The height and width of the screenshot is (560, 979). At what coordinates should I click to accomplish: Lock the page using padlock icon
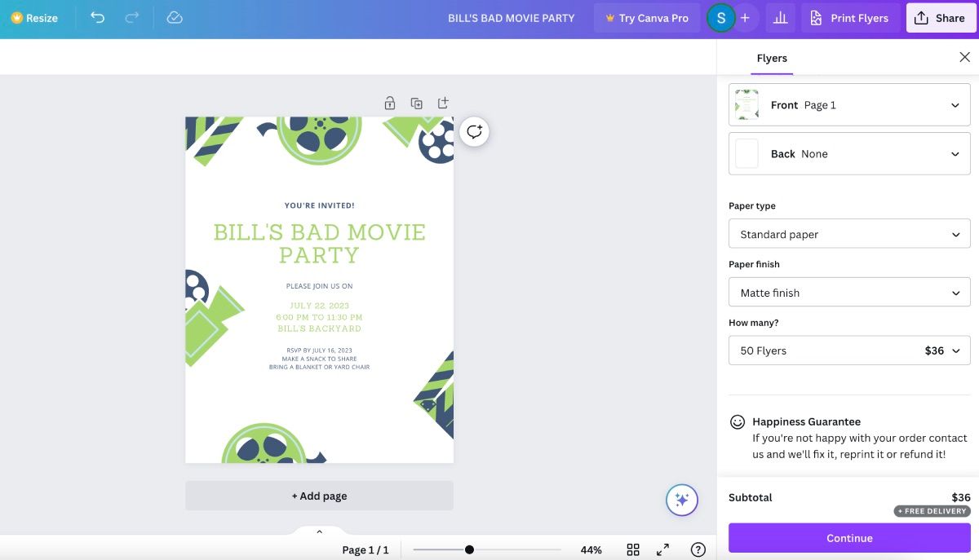click(x=390, y=104)
